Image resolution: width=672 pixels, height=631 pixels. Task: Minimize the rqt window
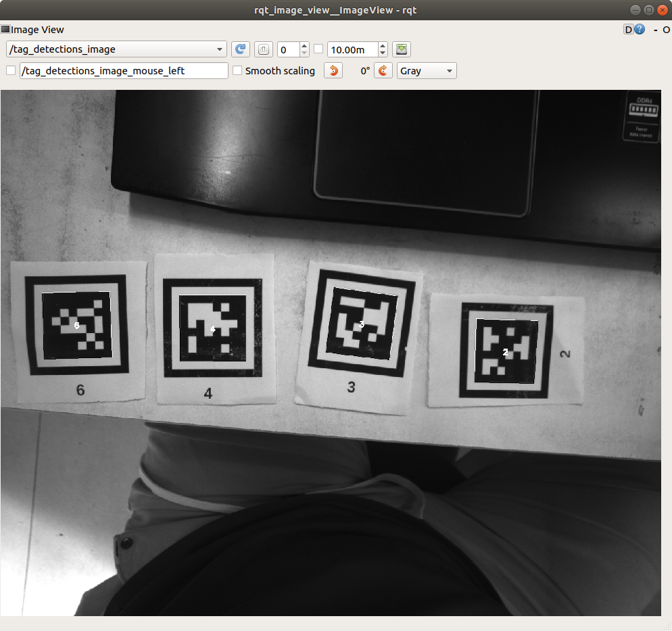click(635, 10)
